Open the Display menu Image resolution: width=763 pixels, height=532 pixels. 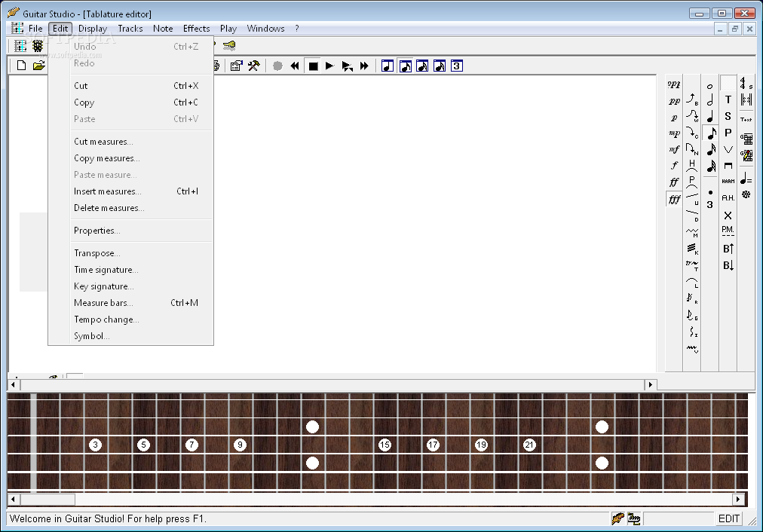click(93, 29)
